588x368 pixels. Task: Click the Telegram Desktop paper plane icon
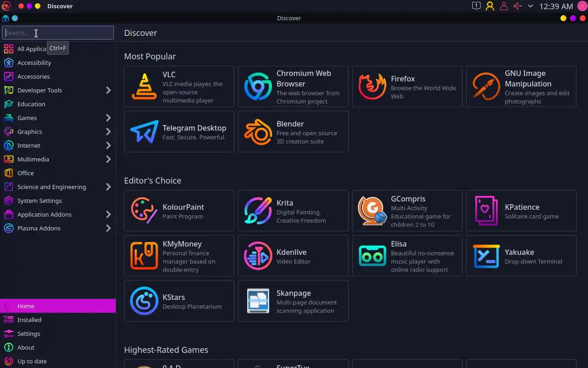(x=144, y=132)
